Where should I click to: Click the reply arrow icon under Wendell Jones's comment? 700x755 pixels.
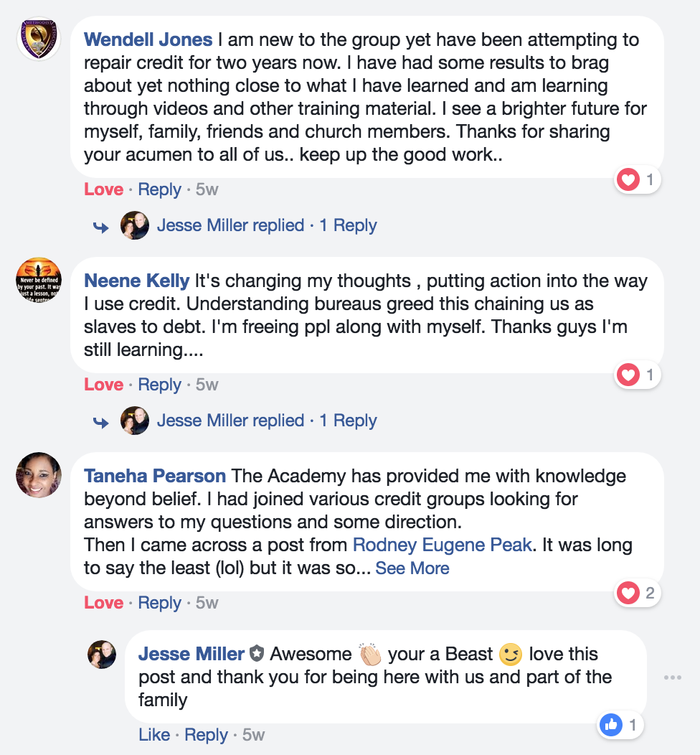tap(100, 227)
